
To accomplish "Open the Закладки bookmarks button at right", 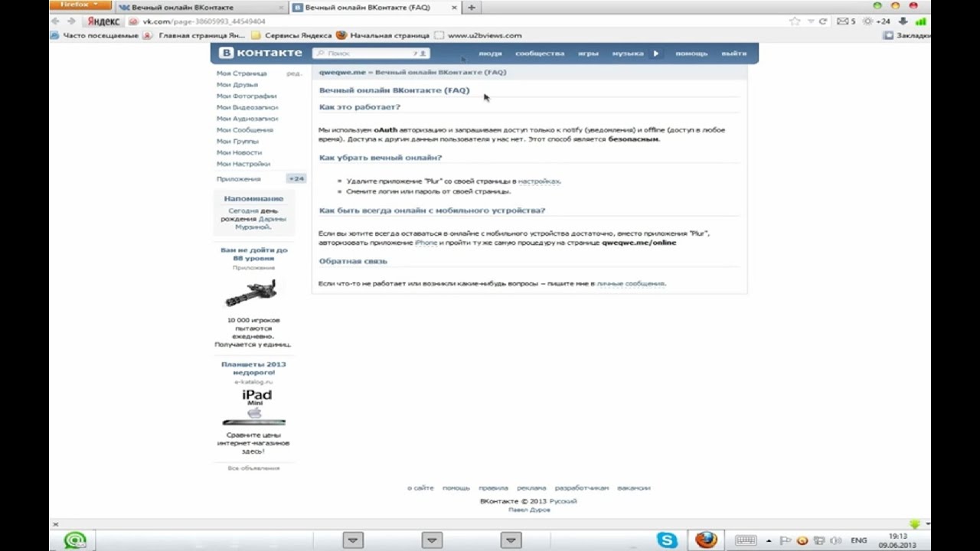I will pos(907,35).
